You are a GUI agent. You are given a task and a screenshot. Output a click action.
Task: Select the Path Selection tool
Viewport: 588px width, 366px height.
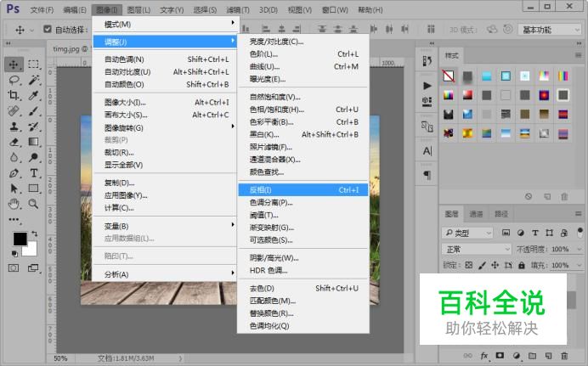point(14,189)
